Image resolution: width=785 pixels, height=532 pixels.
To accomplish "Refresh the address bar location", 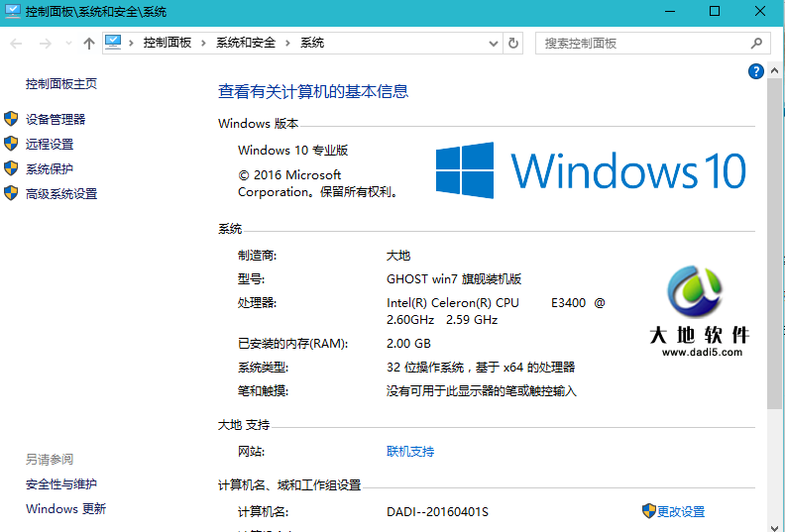I will pyautogui.click(x=513, y=44).
